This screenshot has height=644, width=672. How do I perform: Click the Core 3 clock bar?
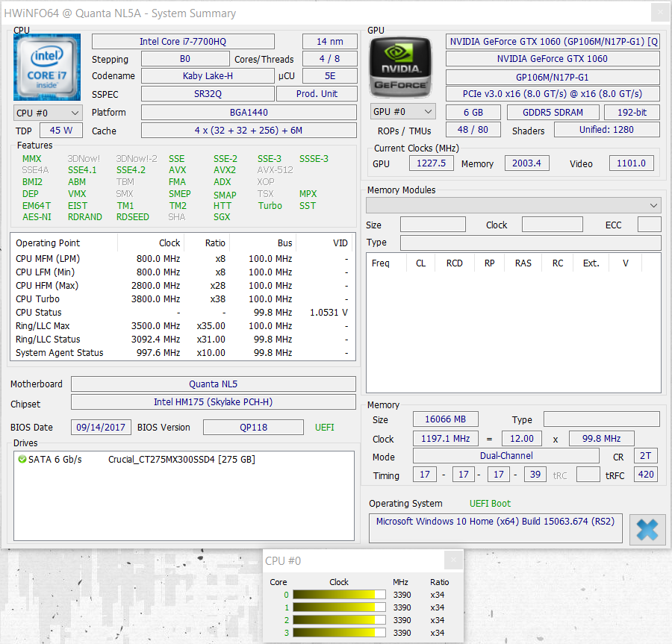coord(340,633)
